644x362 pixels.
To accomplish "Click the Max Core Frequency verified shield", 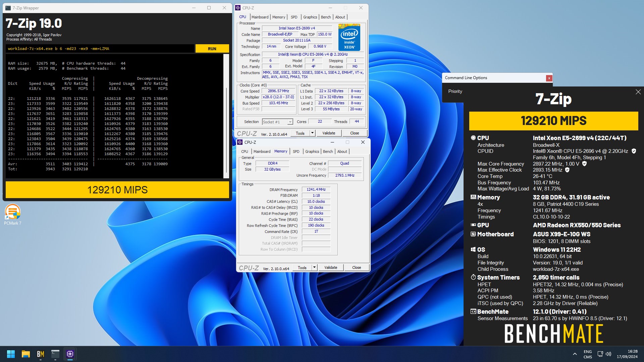I will click(x=584, y=164).
